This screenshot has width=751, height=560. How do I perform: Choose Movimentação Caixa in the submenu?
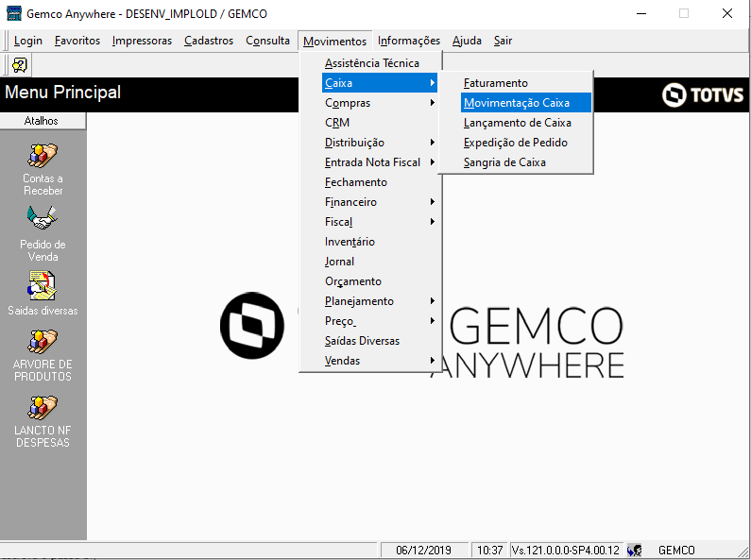point(526,103)
